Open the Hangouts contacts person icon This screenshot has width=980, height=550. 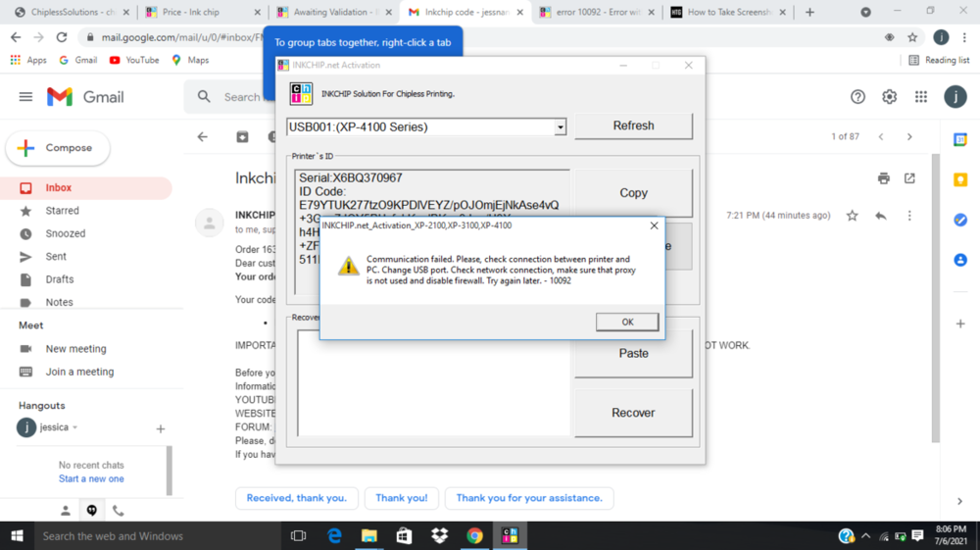[x=66, y=511]
